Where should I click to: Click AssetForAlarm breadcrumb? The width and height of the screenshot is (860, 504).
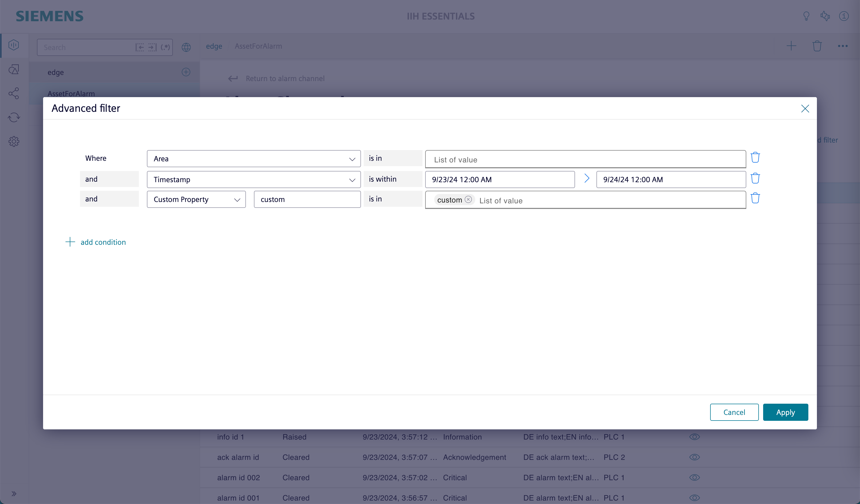tap(258, 46)
